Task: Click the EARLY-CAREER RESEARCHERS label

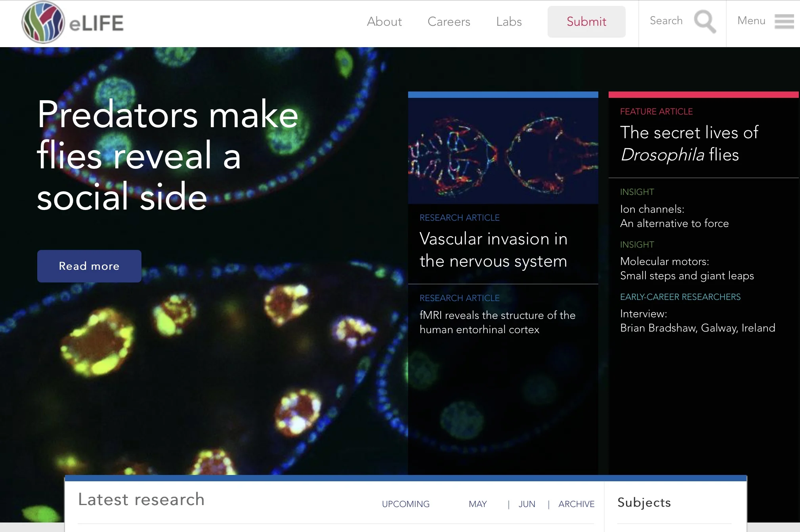Action: click(680, 297)
